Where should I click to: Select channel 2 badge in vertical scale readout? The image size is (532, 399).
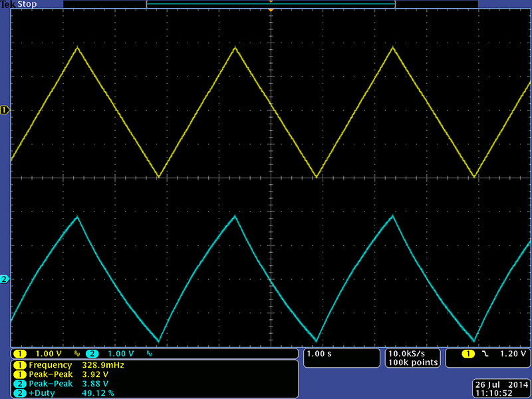tap(92, 354)
